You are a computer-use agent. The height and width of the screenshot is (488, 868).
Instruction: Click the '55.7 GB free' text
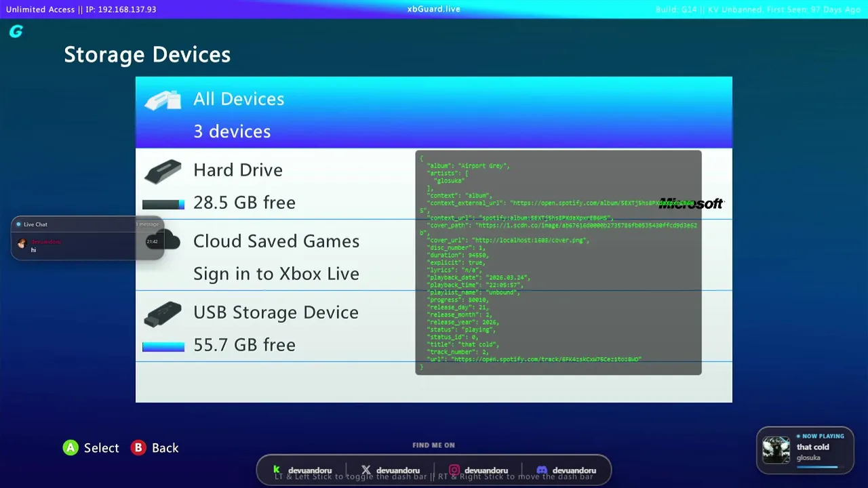point(244,345)
